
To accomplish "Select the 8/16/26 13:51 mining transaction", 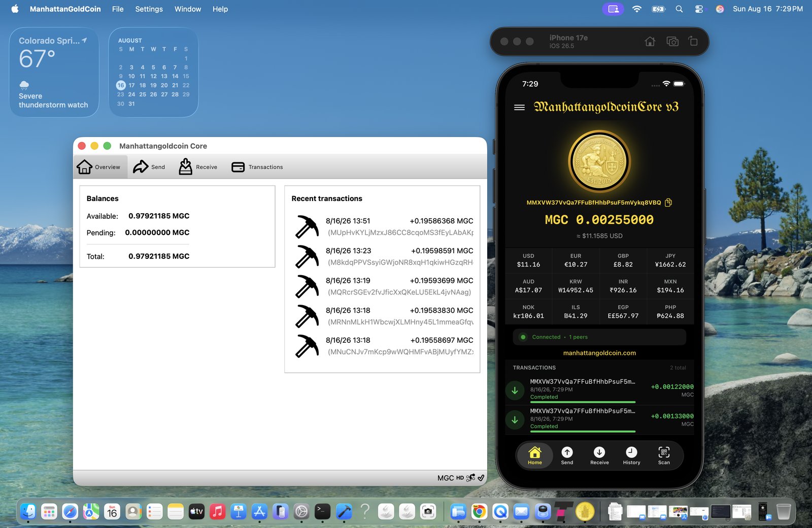I will 384,227.
